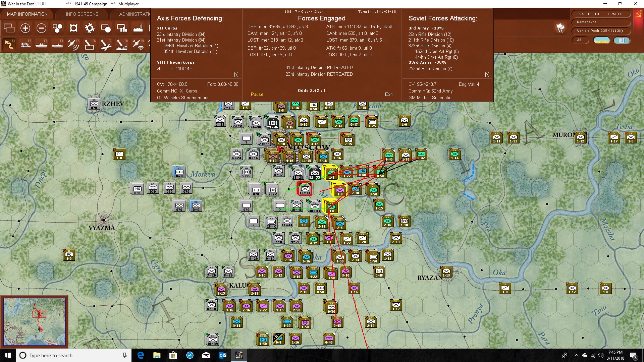
Task: Expand Axis forces list [v] toggle
Action: [x=236, y=74]
